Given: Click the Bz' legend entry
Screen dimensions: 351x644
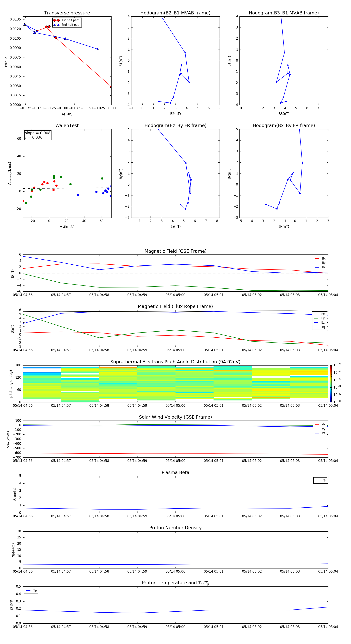Looking at the screenshot, I should (x=320, y=323).
